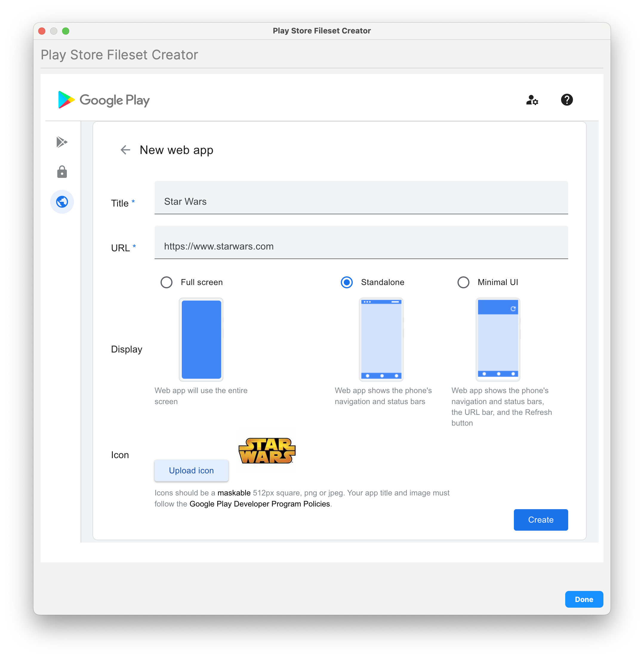
Task: Select the Standalone display option
Action: (x=347, y=282)
